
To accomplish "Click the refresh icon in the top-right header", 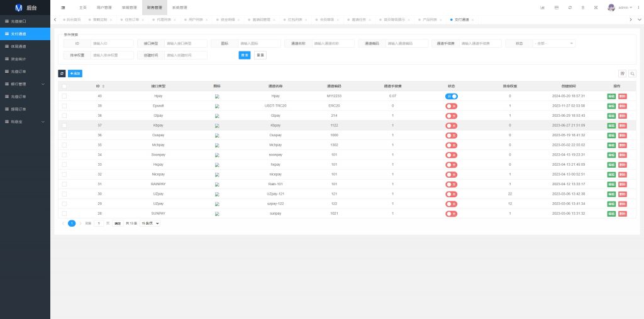I will point(570,8).
